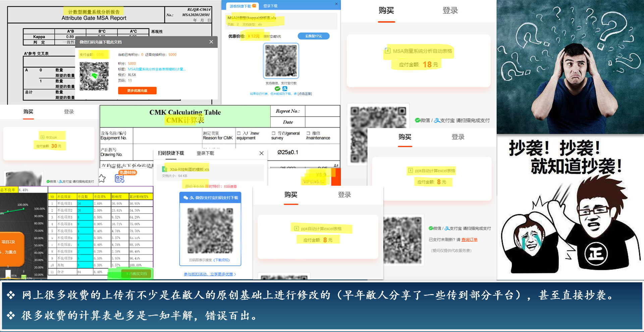The image size is (644, 332).
Task: Click the Alipay icon below 支持微信、支付宝付款
Action: (285, 89)
